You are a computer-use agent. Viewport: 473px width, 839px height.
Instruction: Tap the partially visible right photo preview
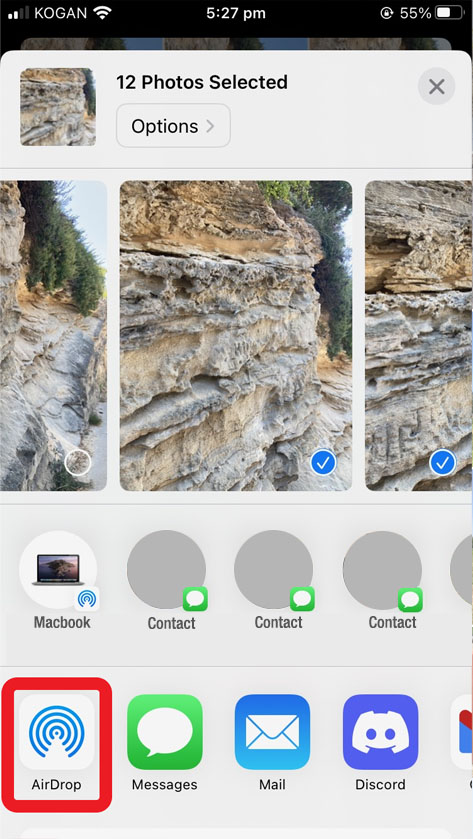pyautogui.click(x=419, y=335)
